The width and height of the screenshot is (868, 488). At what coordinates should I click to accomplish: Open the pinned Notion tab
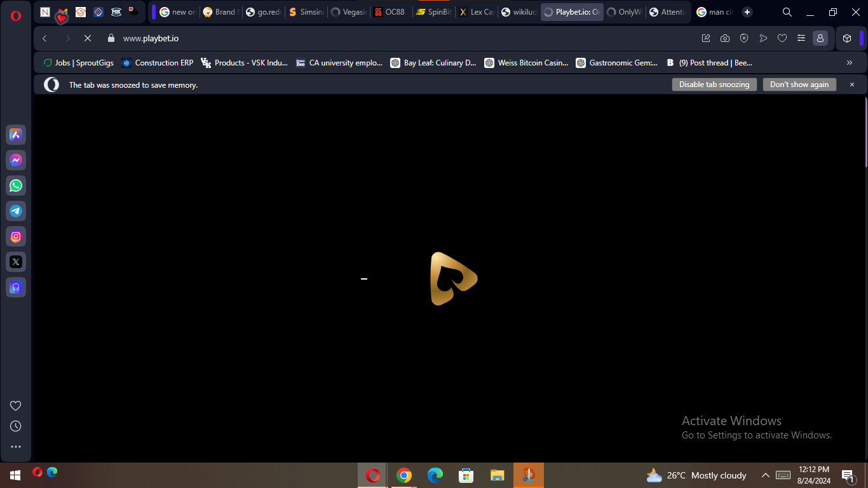(45, 12)
